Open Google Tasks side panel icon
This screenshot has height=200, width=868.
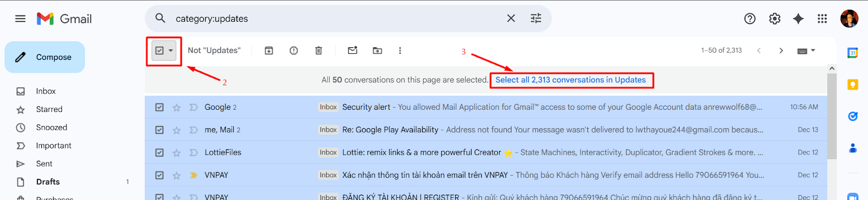tap(853, 116)
